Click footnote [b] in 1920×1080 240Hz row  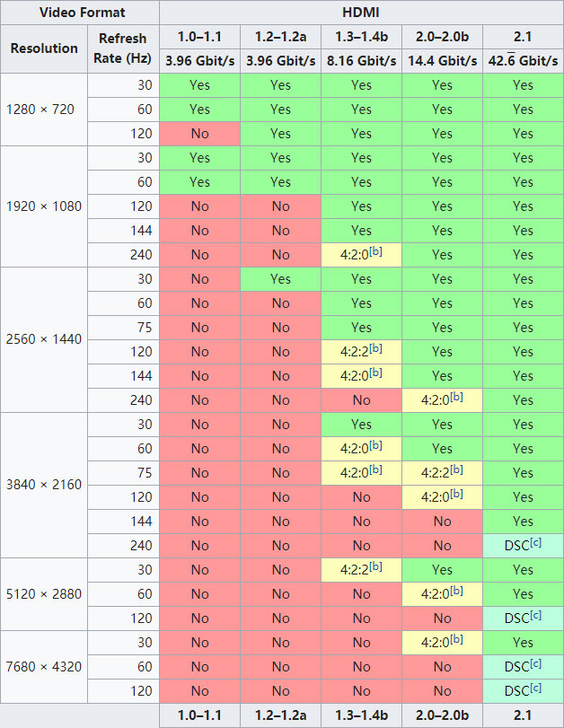pos(375,251)
